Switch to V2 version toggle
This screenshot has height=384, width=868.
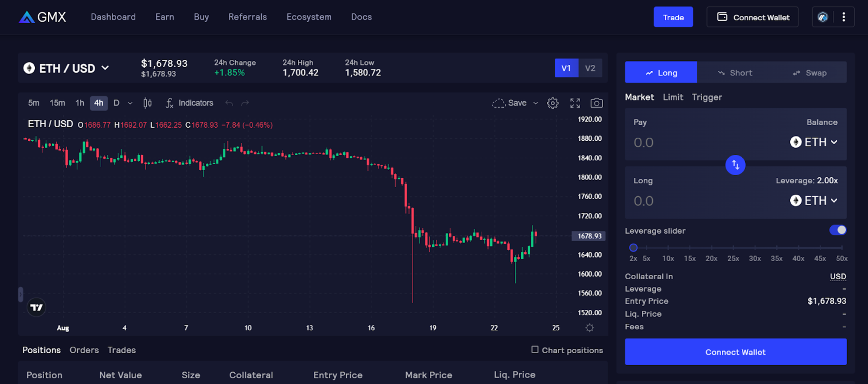(x=590, y=68)
